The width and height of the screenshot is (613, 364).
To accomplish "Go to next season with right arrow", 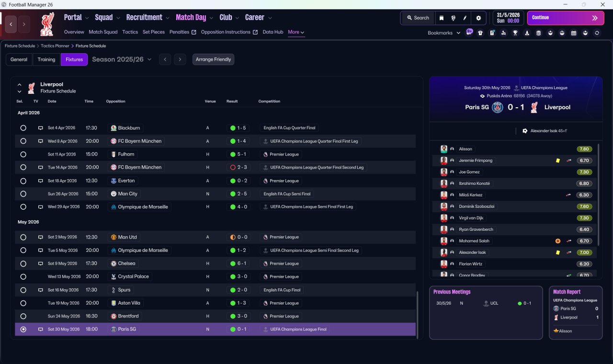I will 180,59.
